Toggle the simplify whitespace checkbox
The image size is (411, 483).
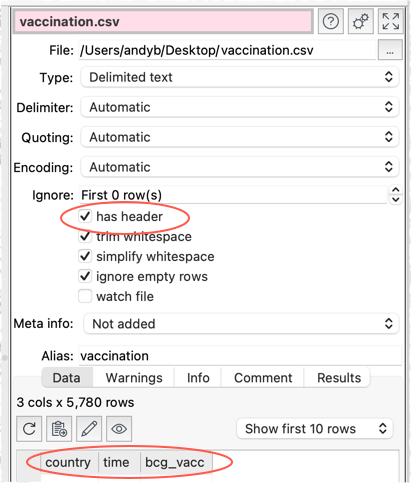[x=85, y=256]
